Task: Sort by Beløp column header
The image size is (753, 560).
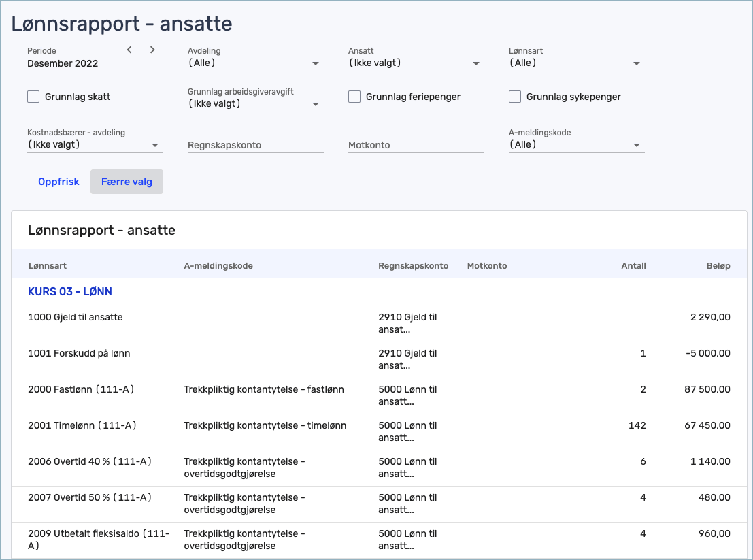Action: (718, 266)
